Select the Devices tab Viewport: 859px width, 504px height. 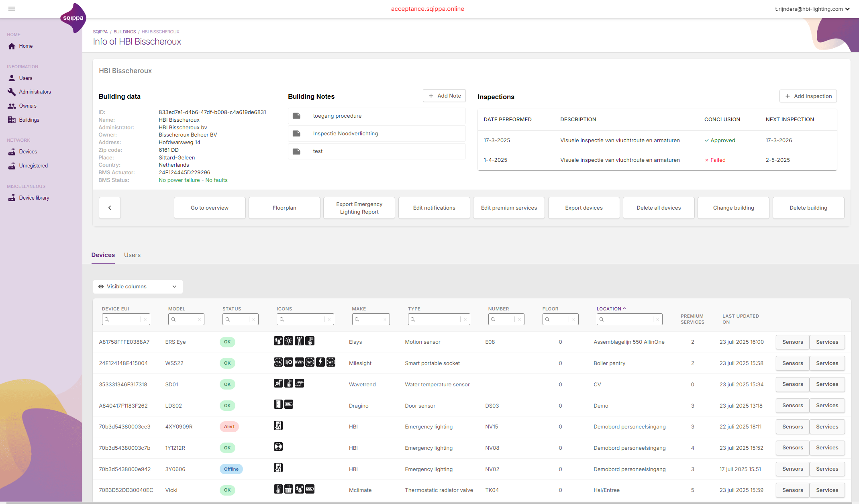point(103,255)
